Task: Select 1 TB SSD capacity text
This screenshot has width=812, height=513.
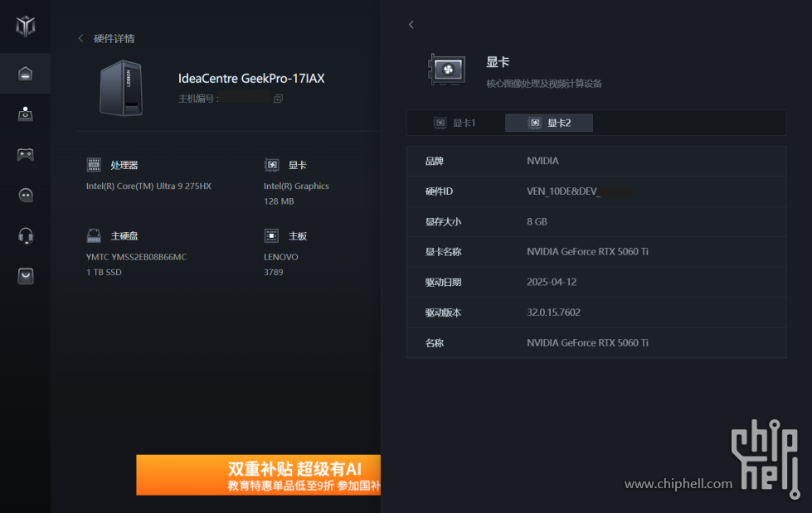Action: pos(104,272)
